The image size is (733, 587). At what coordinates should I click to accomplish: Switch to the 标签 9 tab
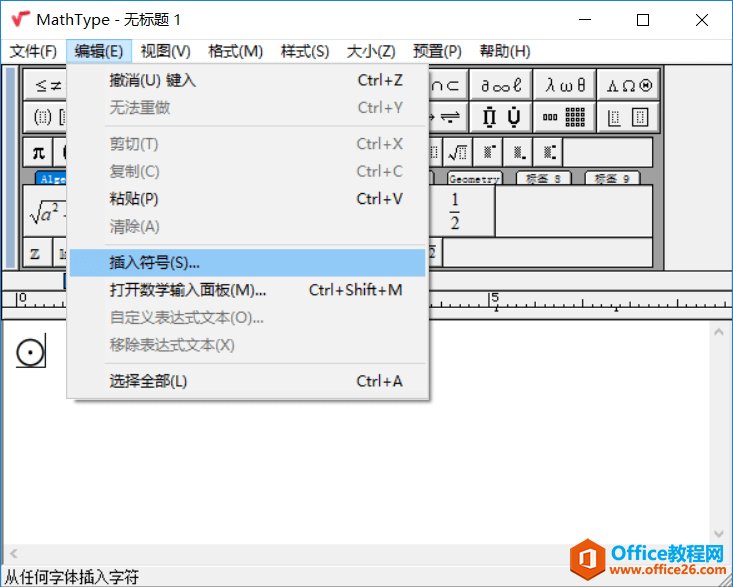coord(612,179)
